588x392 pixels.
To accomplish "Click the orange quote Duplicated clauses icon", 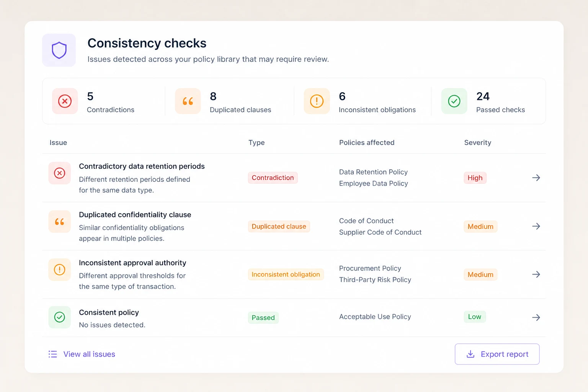I will tap(188, 101).
